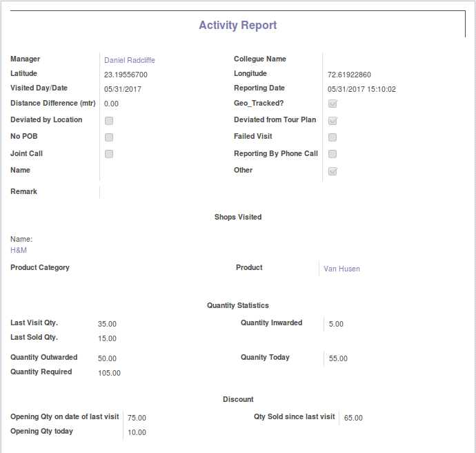Click the Collegue Name label
The image size is (476, 453).
[x=260, y=59]
